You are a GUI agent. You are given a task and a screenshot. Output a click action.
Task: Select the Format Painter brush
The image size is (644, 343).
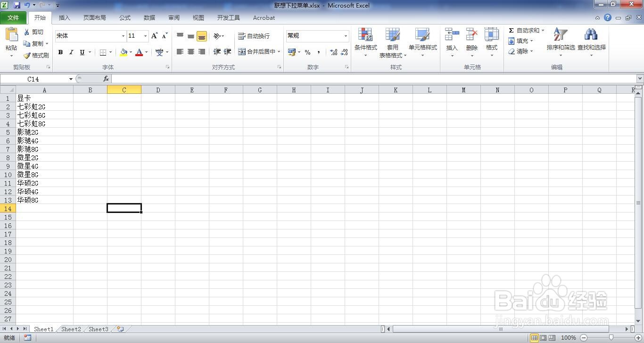point(36,55)
